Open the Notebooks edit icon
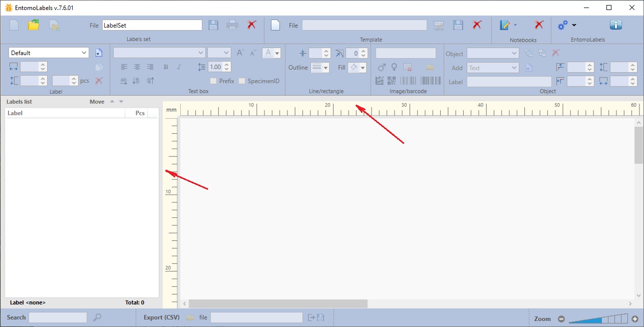Screen dimensions: 644x327 pos(505,25)
